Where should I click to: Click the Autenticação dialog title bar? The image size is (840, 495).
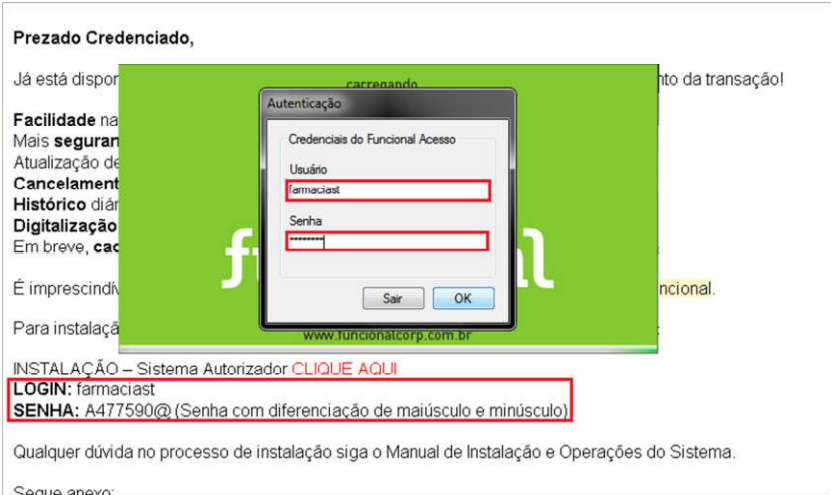coord(387,103)
